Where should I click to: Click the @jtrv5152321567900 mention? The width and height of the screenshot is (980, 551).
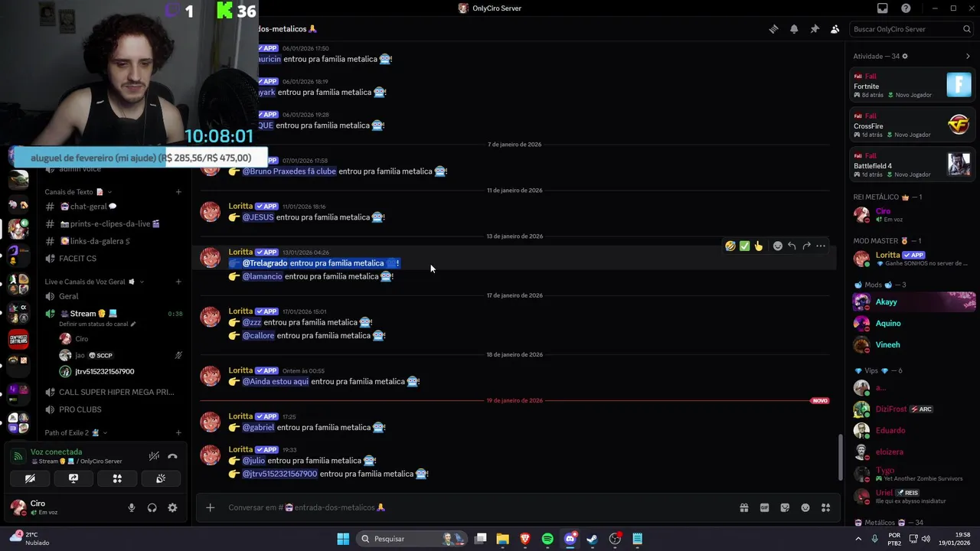click(279, 474)
